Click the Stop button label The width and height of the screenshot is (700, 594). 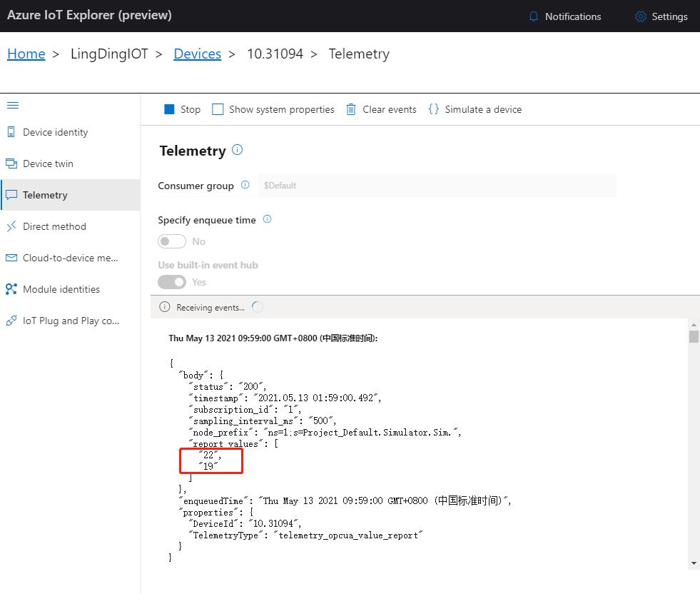191,109
